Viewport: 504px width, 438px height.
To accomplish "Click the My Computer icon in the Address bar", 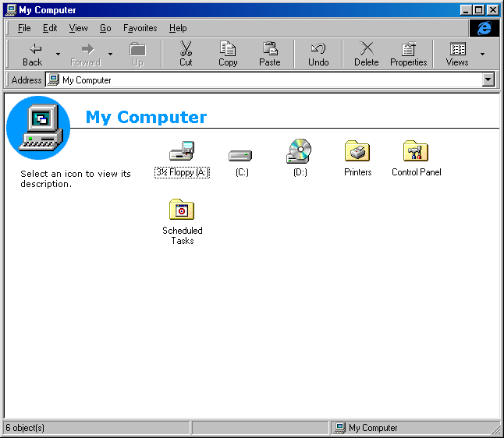I will tap(53, 79).
